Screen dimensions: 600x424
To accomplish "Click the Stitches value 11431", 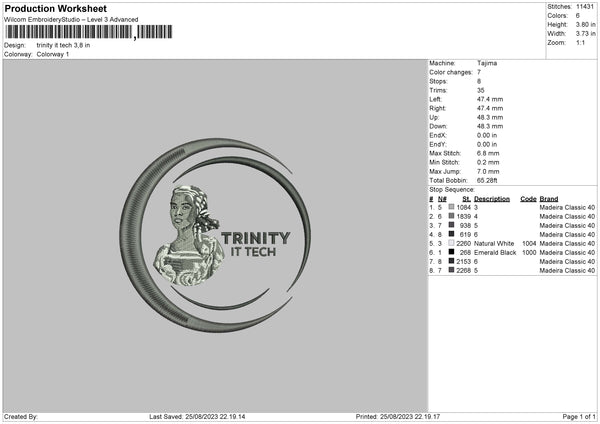I will coord(585,7).
